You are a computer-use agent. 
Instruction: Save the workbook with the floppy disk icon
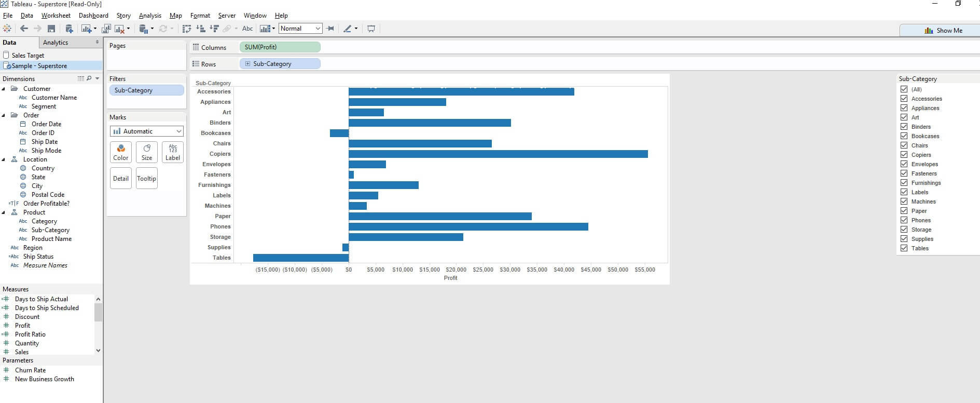pos(51,29)
